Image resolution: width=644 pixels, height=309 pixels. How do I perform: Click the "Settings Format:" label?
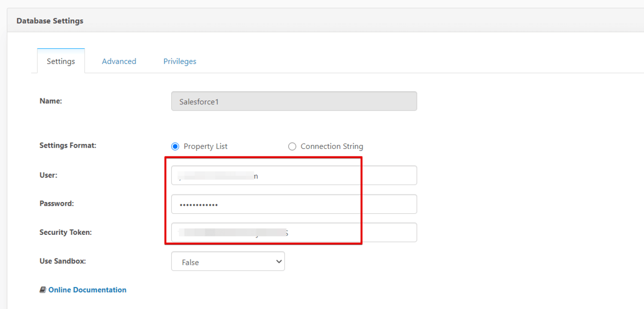click(68, 145)
